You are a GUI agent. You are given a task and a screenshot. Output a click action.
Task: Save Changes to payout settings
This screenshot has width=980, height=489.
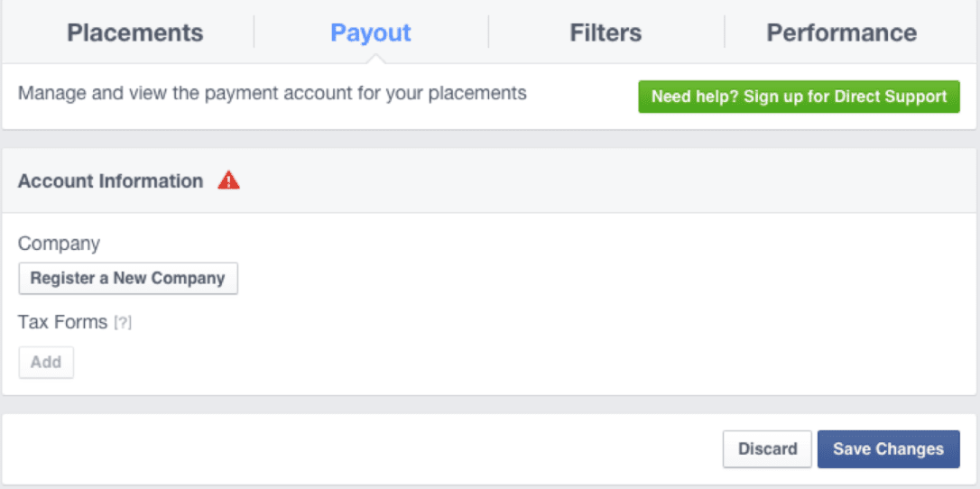tap(888, 449)
